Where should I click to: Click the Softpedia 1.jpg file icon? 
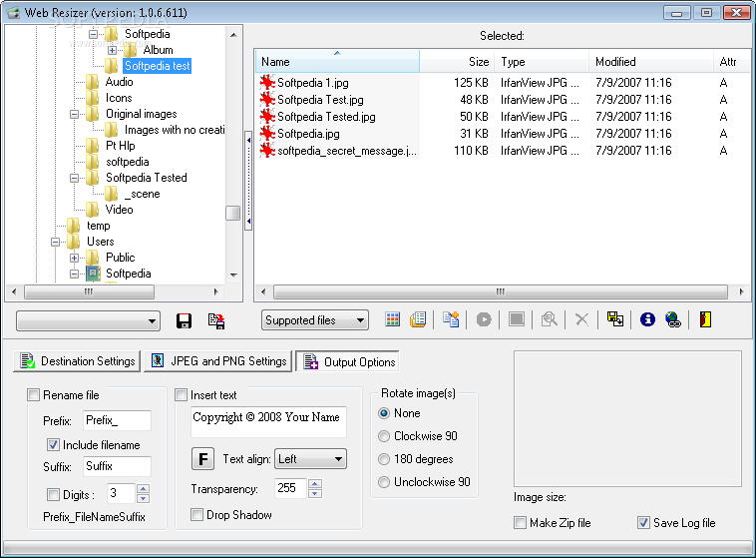267,83
